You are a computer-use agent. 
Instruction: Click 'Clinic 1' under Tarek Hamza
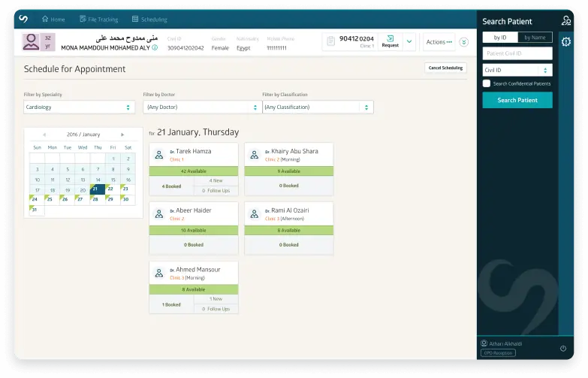point(176,159)
